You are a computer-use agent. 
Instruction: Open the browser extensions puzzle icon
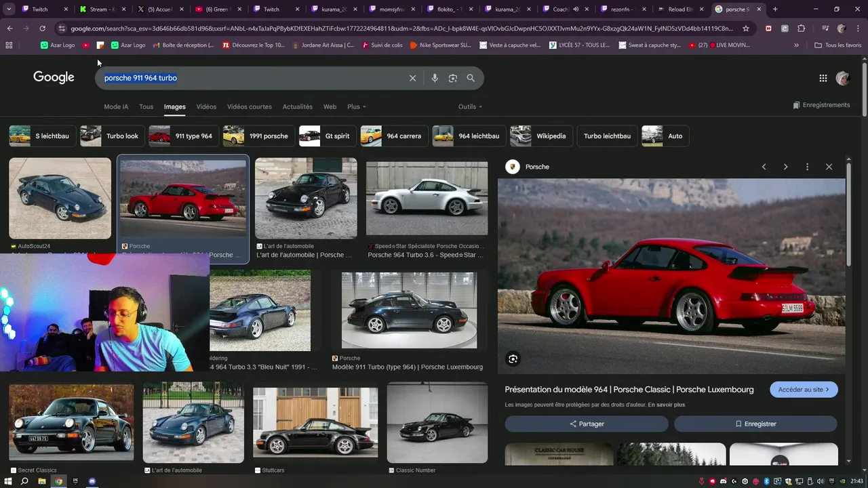801,28
